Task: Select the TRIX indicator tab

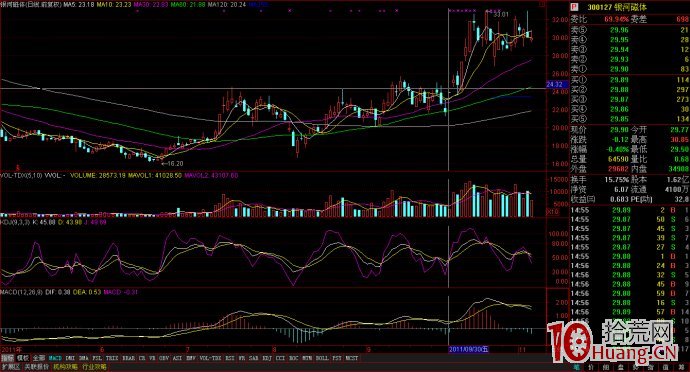Action: tap(112, 358)
